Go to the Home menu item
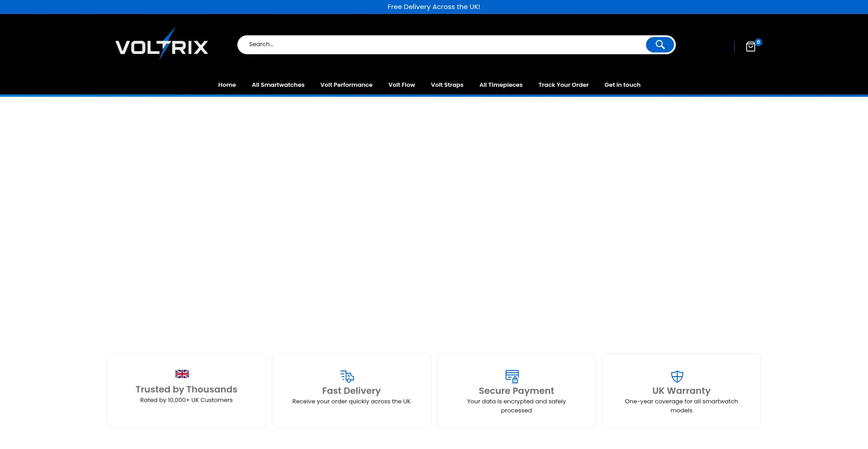 [227, 85]
